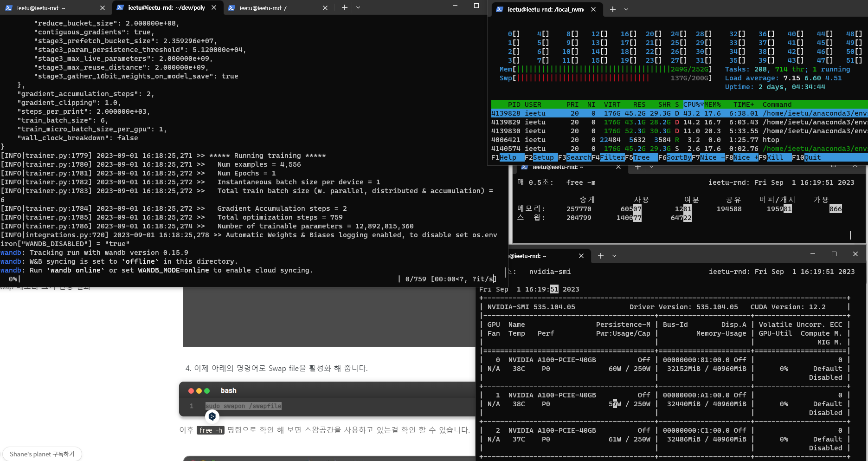Close the /local_nvme htop tab
The width and height of the screenshot is (868, 461).
click(x=593, y=9)
